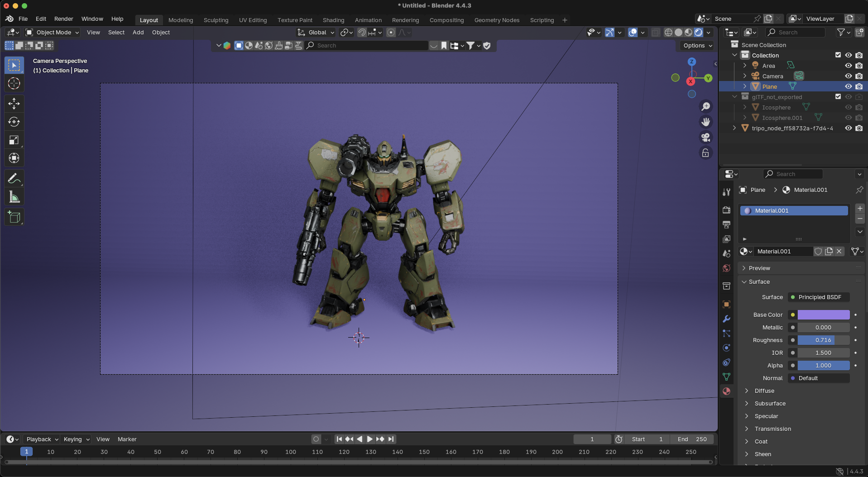Click the Base Color purple swatch
Viewport: 868px width, 477px height.
[x=823, y=315]
